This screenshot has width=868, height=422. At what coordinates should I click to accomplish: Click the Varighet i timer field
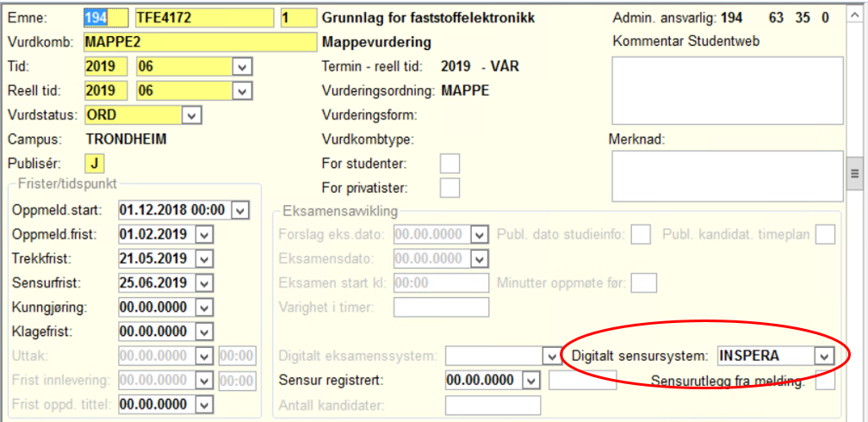click(x=441, y=307)
